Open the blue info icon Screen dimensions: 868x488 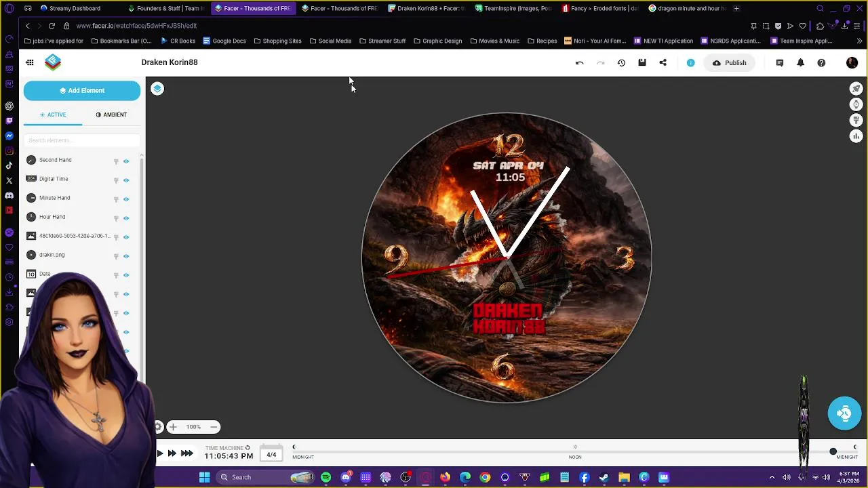690,62
